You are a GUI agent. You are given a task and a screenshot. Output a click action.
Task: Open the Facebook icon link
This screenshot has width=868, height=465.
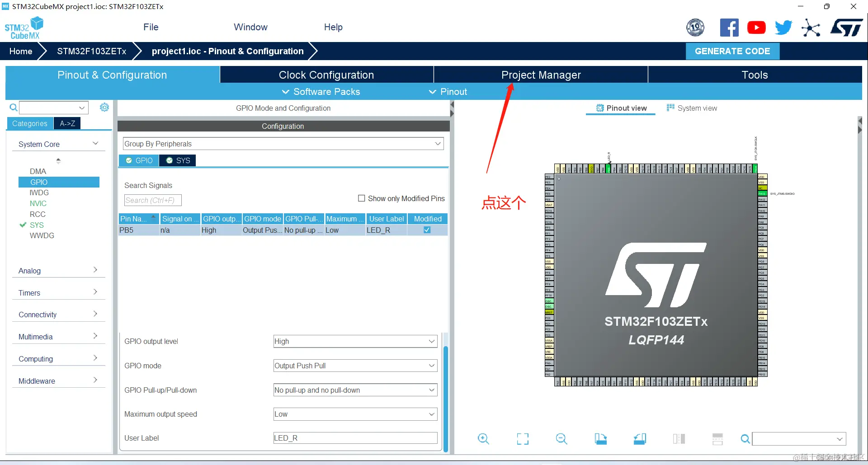pyautogui.click(x=729, y=28)
